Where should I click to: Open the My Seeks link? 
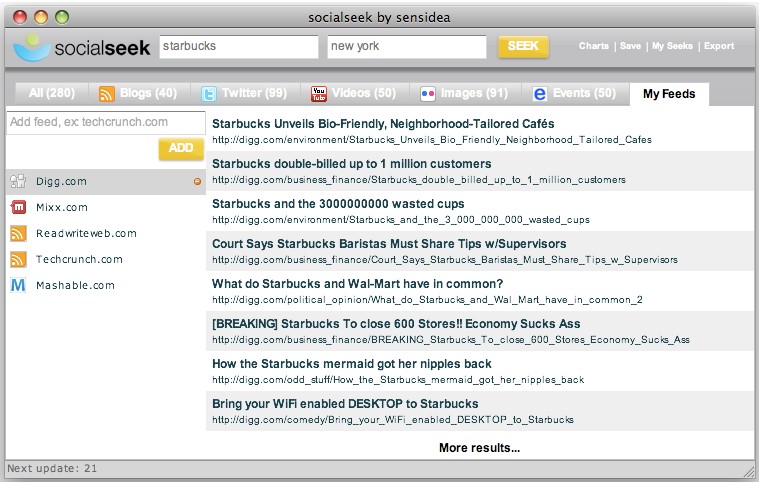coord(672,46)
